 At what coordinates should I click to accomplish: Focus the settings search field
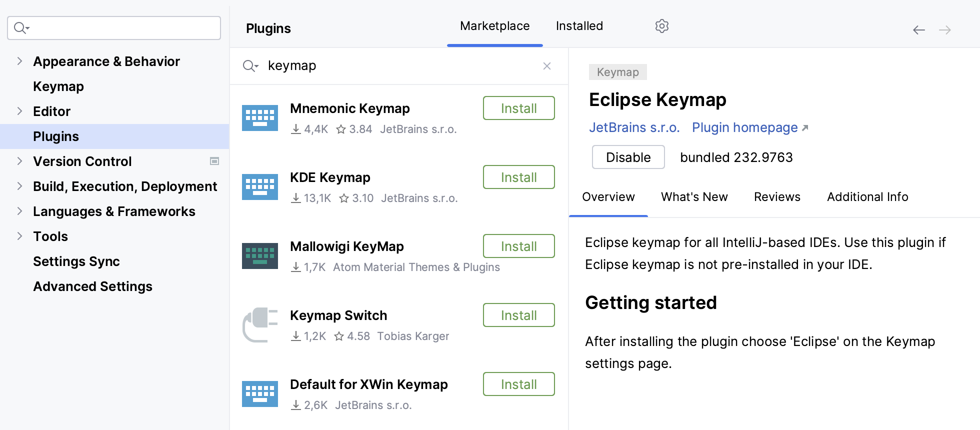pyautogui.click(x=114, y=28)
